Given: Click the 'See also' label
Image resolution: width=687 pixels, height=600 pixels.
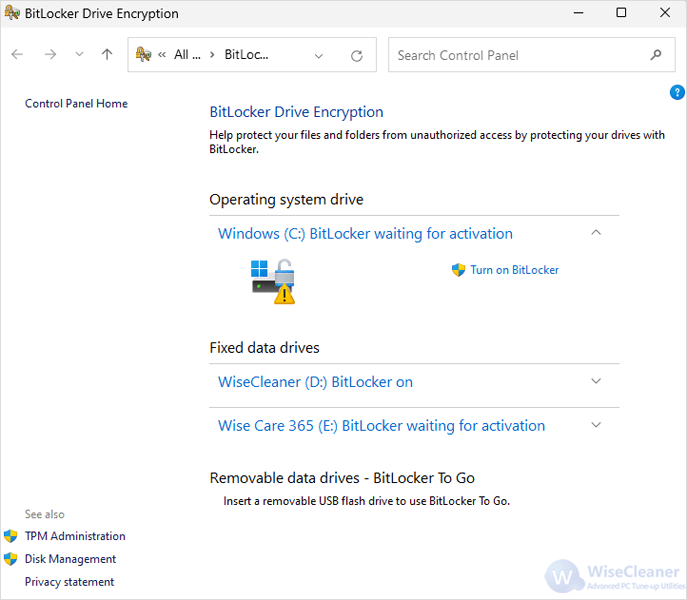Looking at the screenshot, I should click(44, 514).
